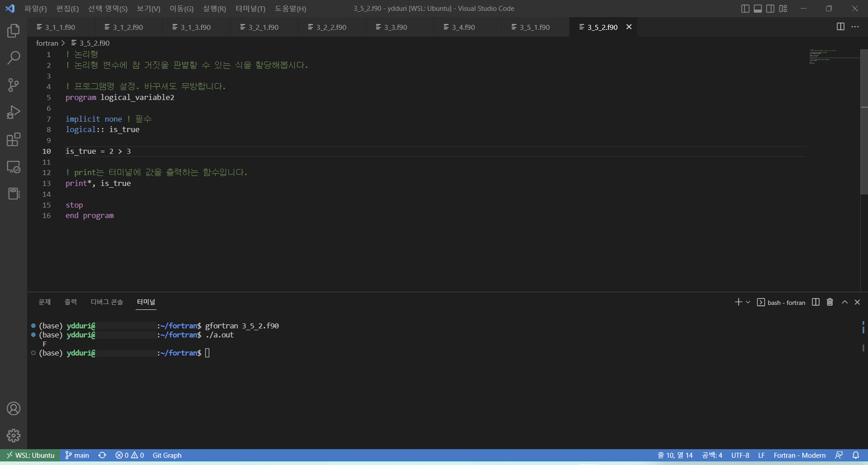Viewport: 868px width, 465px height.
Task: Click the VS Code logo icon
Action: point(10,8)
